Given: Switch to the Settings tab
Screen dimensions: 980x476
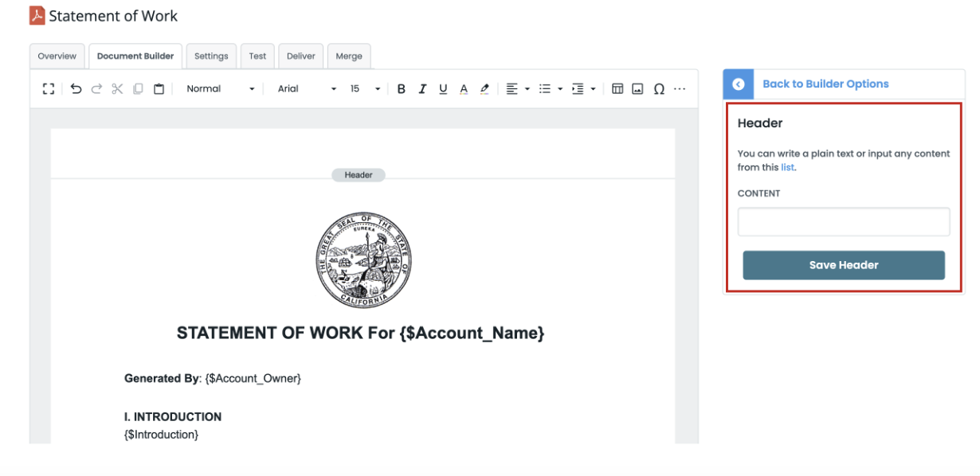Looking at the screenshot, I should click(x=211, y=56).
